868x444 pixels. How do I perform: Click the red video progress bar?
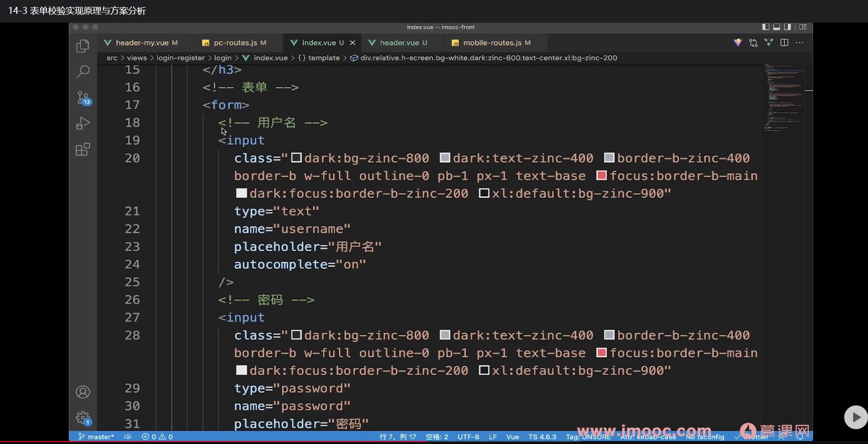[x=213, y=442]
